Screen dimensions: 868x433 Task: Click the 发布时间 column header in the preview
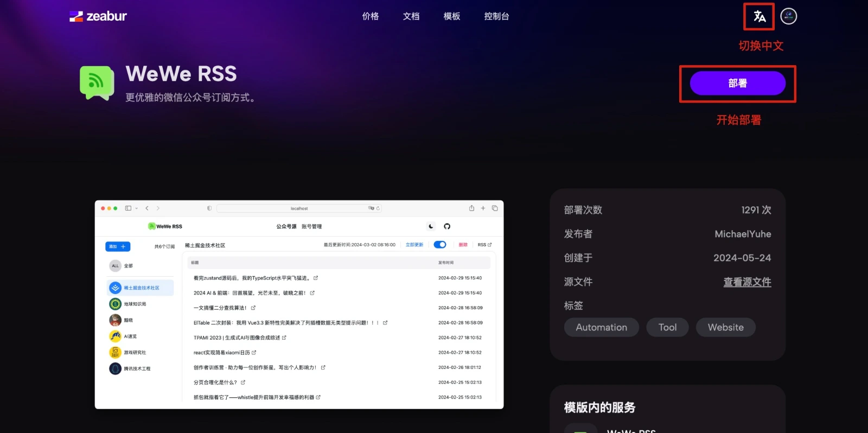(x=446, y=263)
